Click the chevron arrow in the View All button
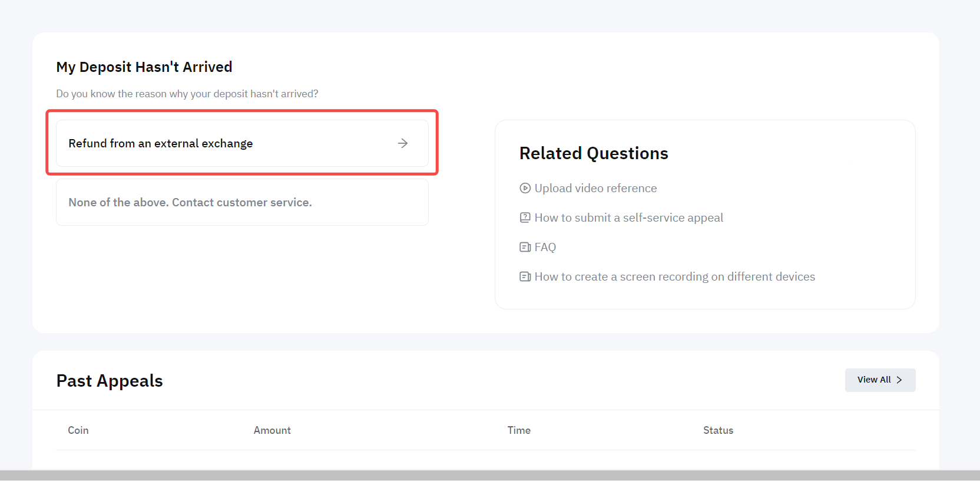The width and height of the screenshot is (980, 481). click(899, 380)
